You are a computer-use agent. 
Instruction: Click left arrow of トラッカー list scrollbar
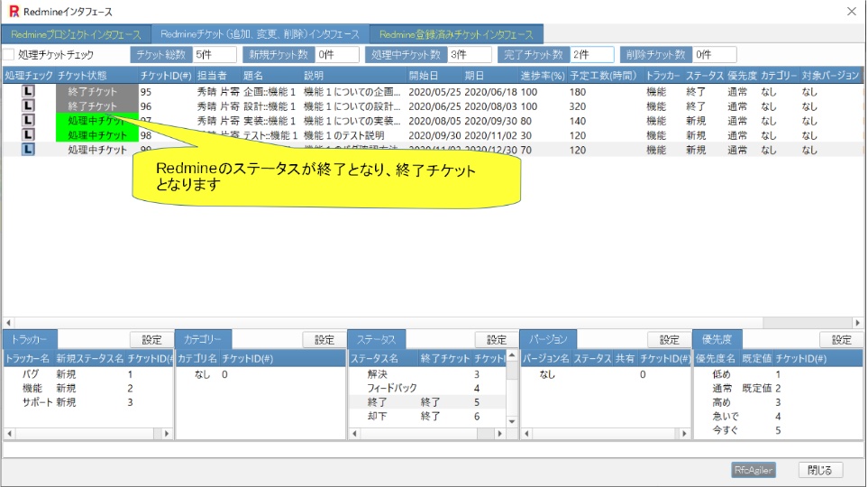coord(9,434)
